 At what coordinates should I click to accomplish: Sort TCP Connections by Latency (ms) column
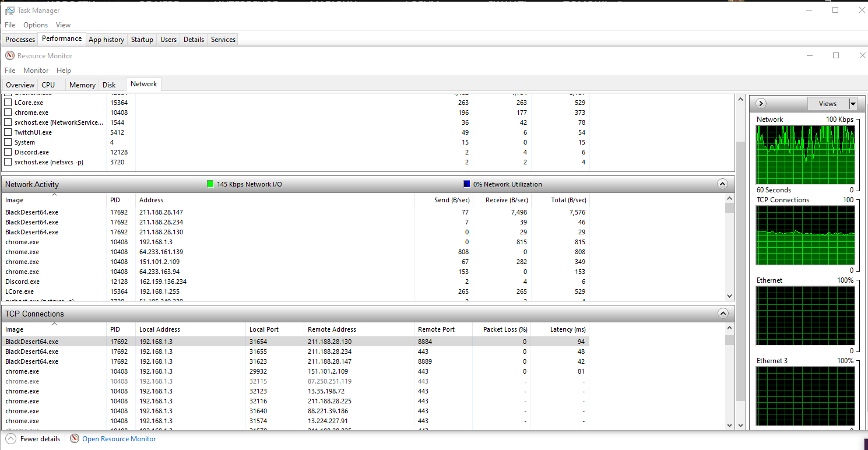click(560, 329)
